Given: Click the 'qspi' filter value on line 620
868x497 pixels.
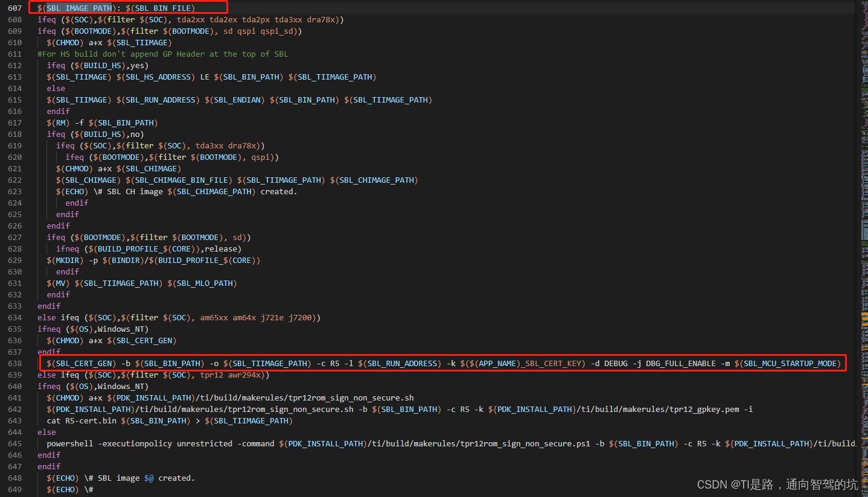Looking at the screenshot, I should pos(261,157).
